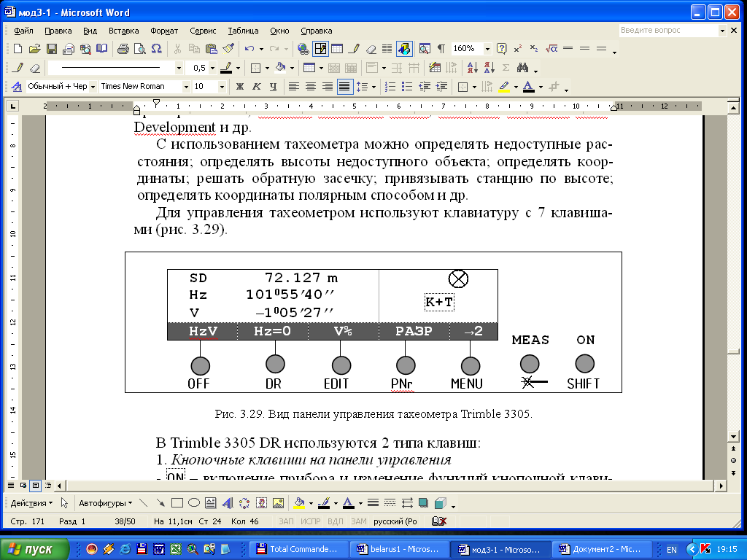Image resolution: width=747 pixels, height=560 pixels.
Task: Insert a hyperlink with the globe icon
Action: point(303,49)
